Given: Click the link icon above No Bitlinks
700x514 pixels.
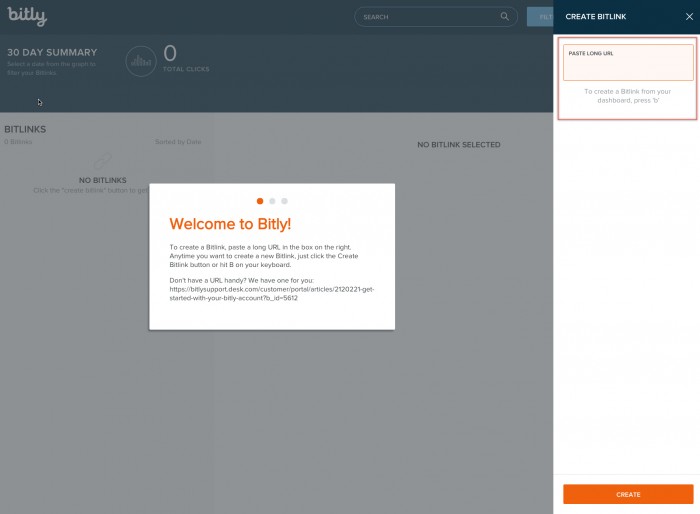Looking at the screenshot, I should (101, 162).
